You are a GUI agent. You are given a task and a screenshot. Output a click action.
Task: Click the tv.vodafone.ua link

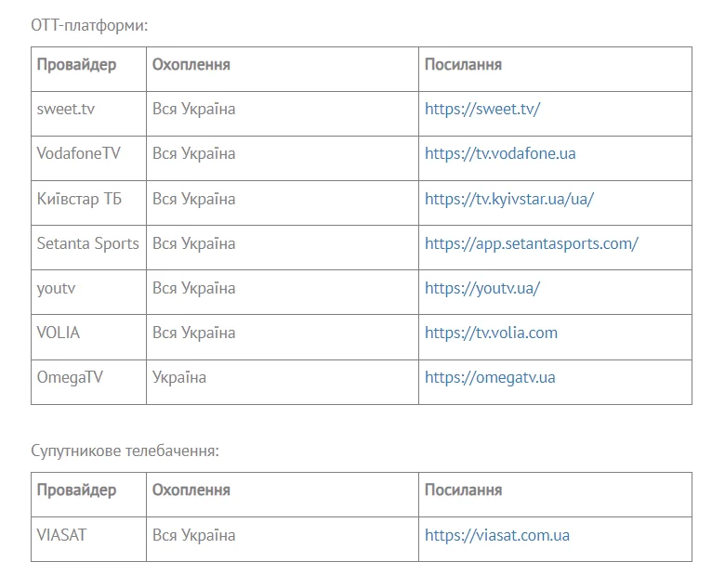(500, 153)
